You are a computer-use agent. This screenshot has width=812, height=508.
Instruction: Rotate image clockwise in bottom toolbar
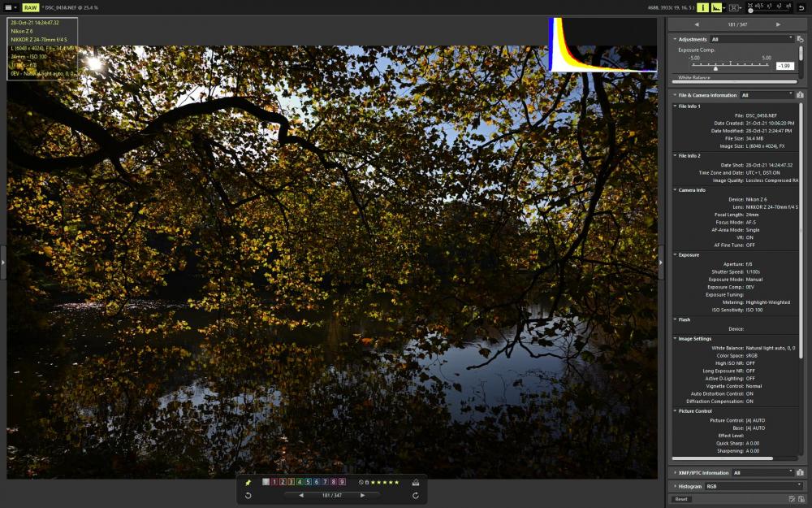pyautogui.click(x=415, y=496)
